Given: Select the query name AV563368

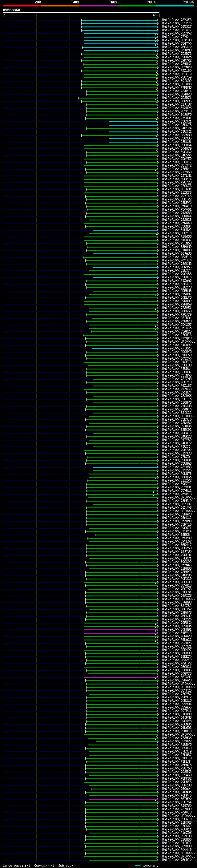Looking at the screenshot, I should pos(11,10).
